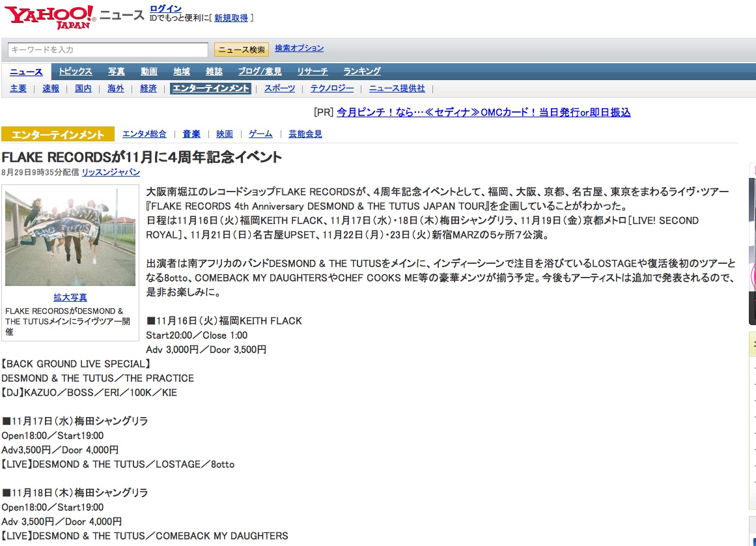
Task: Open the ログイン link
Action: 165,8
